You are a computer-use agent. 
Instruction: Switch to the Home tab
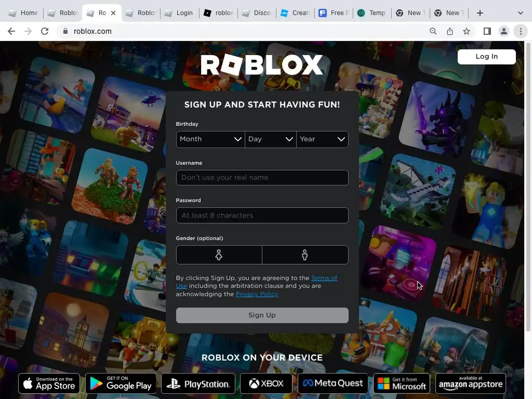(x=23, y=13)
